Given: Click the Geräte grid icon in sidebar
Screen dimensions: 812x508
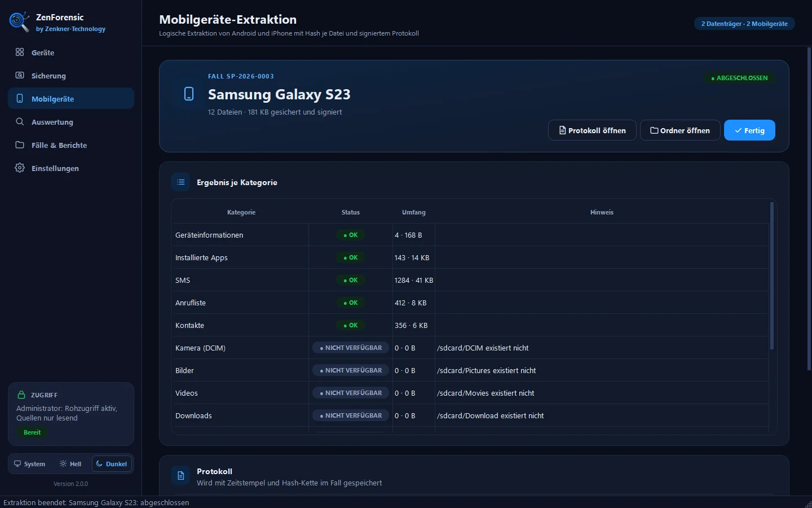Looking at the screenshot, I should [20, 52].
